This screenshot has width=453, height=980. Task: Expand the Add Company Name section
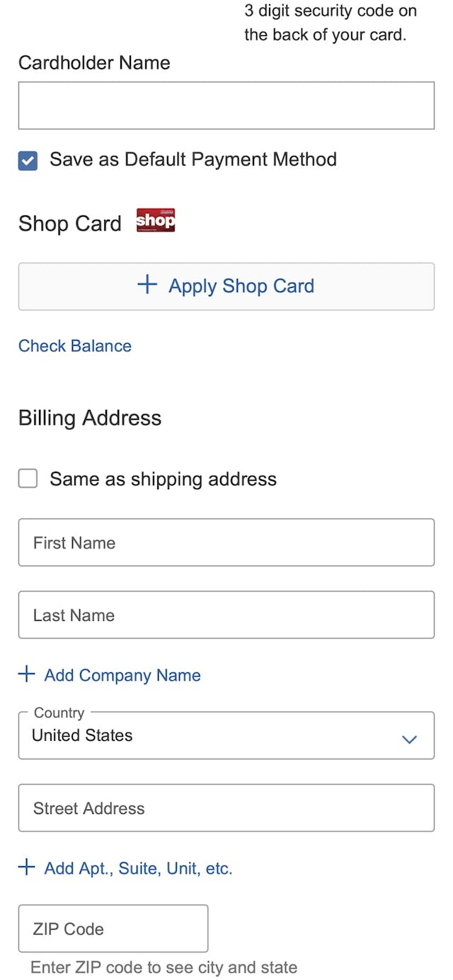tap(110, 675)
